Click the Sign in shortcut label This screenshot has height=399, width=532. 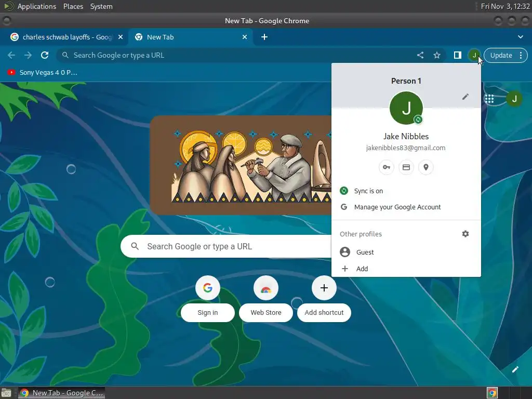pos(208,312)
